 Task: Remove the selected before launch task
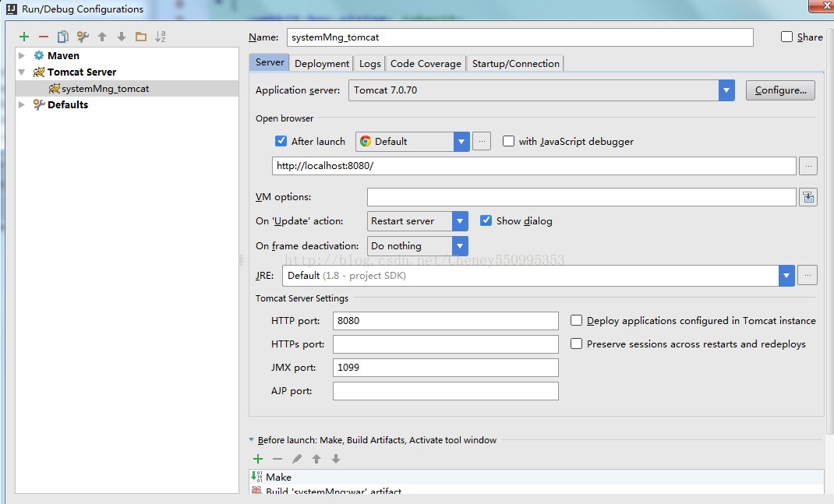coord(277,459)
